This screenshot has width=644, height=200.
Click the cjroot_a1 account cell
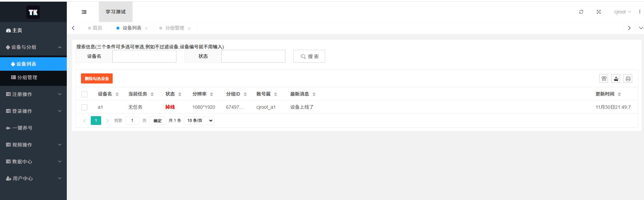[266, 107]
